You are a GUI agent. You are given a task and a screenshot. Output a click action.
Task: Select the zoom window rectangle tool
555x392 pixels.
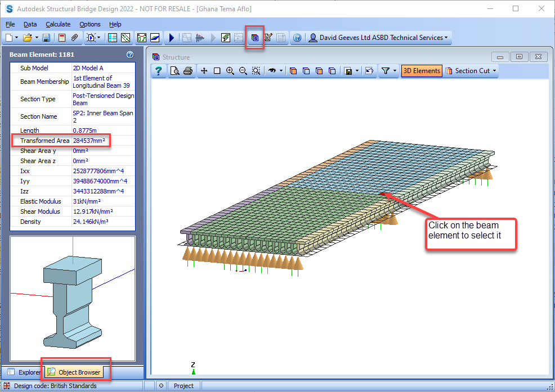tap(217, 71)
